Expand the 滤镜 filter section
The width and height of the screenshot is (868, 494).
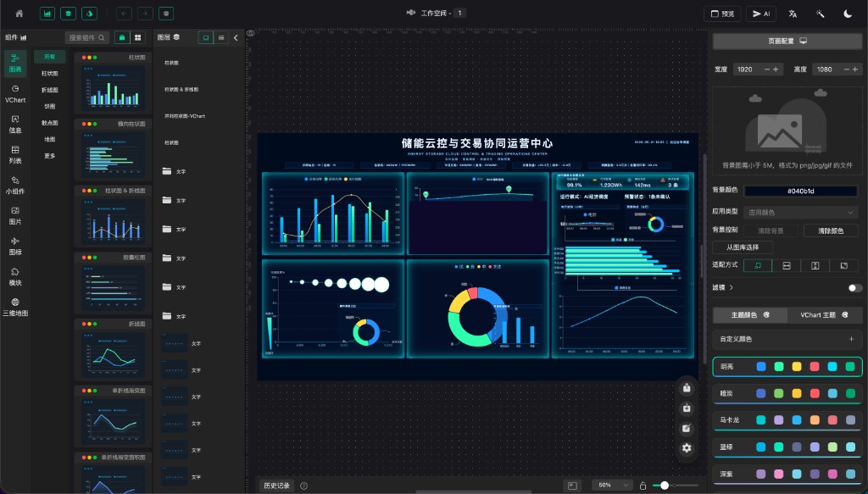[x=723, y=287]
